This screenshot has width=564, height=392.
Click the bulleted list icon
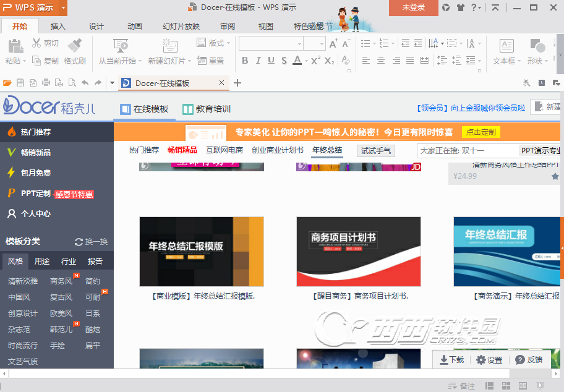[366, 43]
